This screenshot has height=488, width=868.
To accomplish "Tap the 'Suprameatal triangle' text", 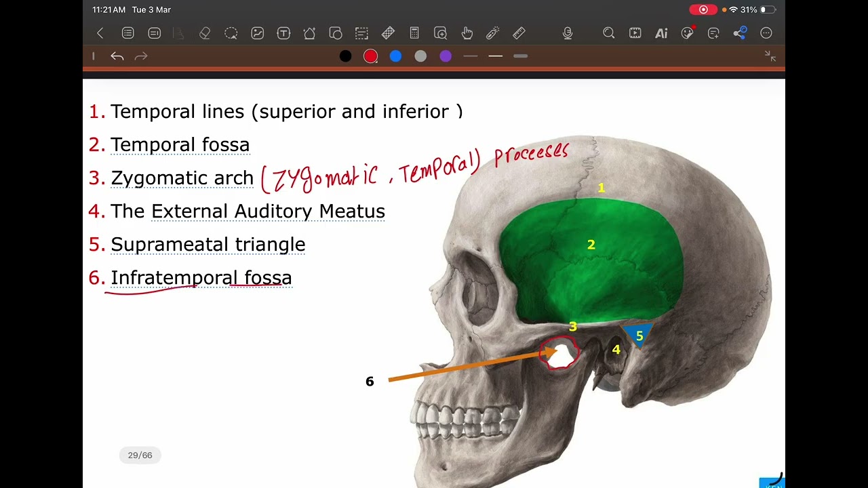I will [208, 245].
